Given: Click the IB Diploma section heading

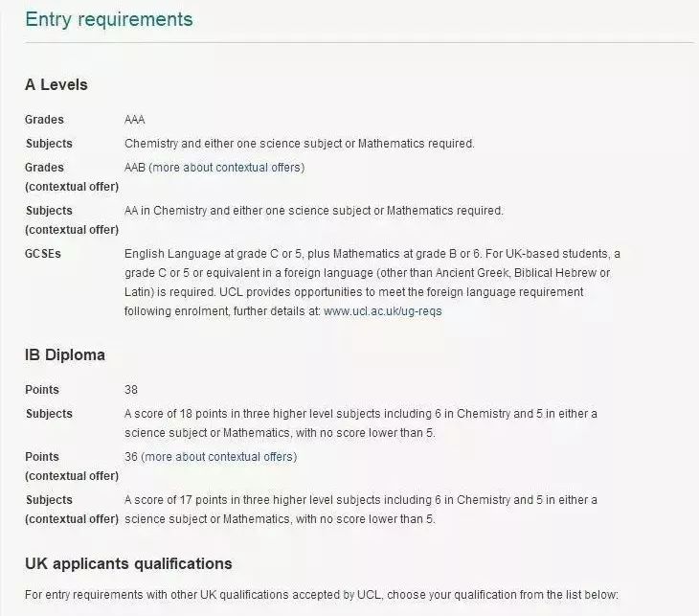Looking at the screenshot, I should (65, 355).
